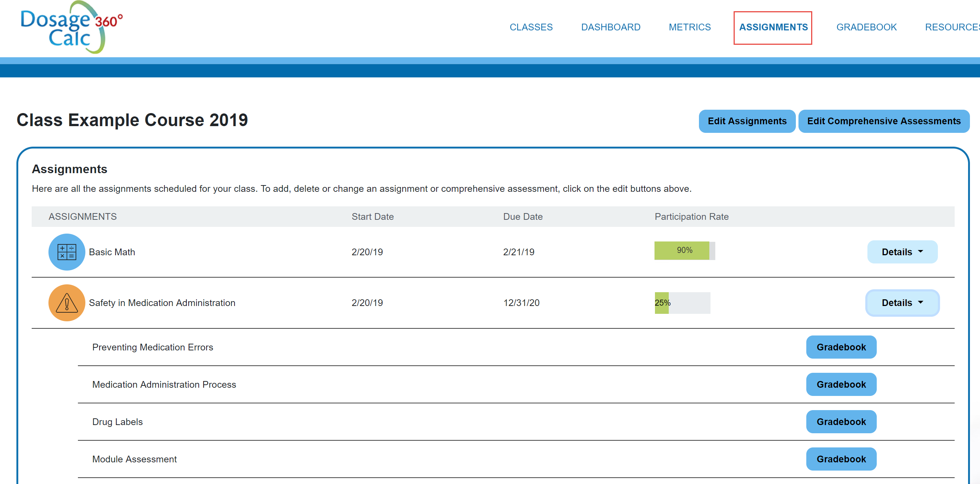
Task: Click the Basic Math assignment name
Action: pyautogui.click(x=112, y=252)
